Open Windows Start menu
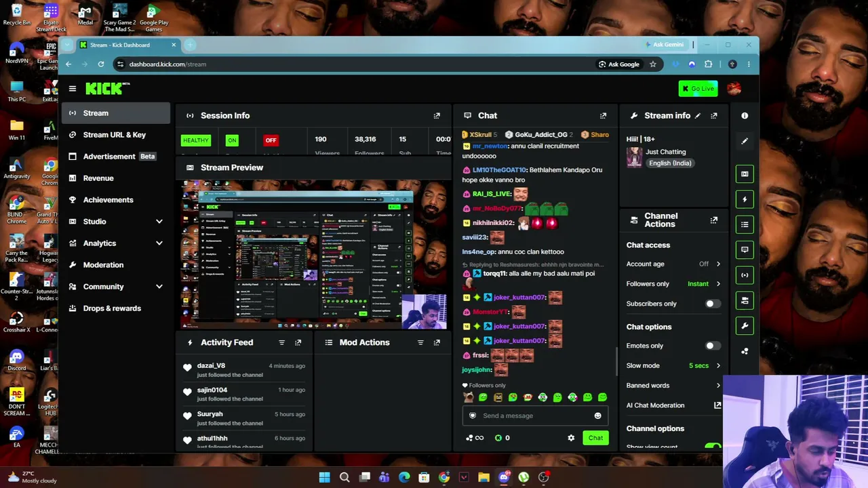Viewport: 868px width, 488px height. tap(324, 477)
